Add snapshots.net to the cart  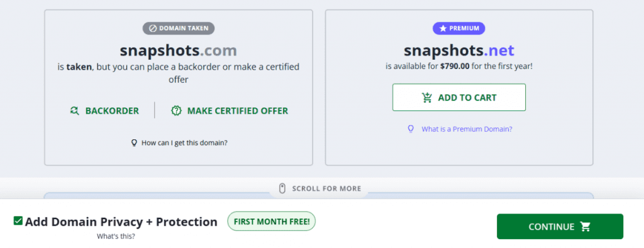click(458, 97)
